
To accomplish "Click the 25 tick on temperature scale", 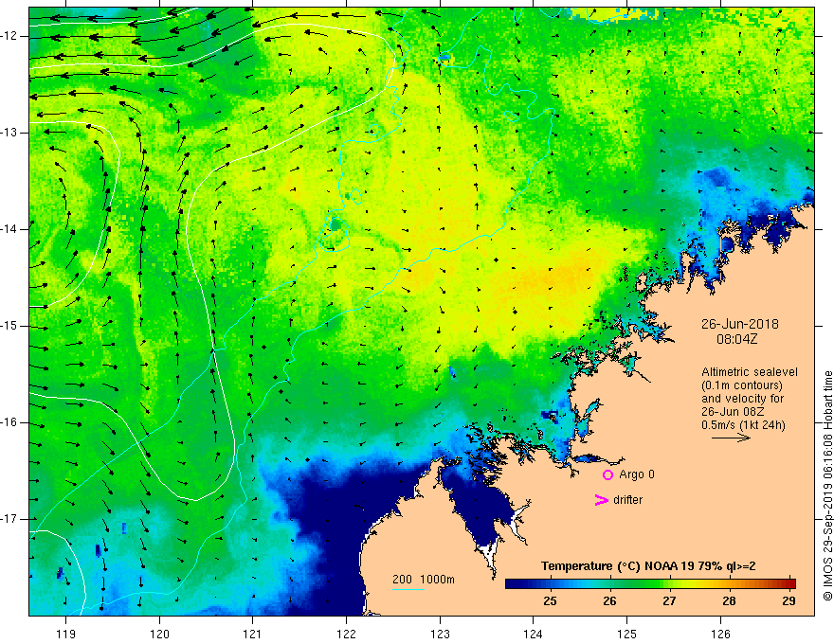I will coord(550,601).
